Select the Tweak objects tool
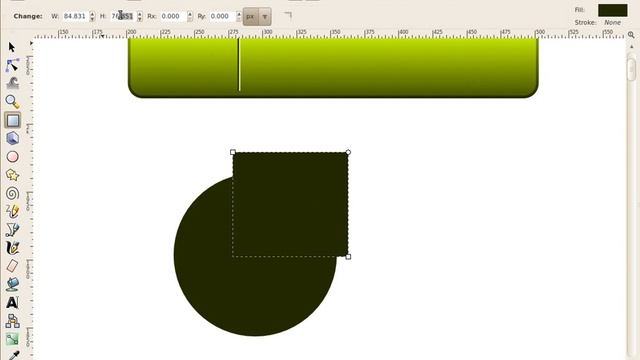 [x=13, y=83]
